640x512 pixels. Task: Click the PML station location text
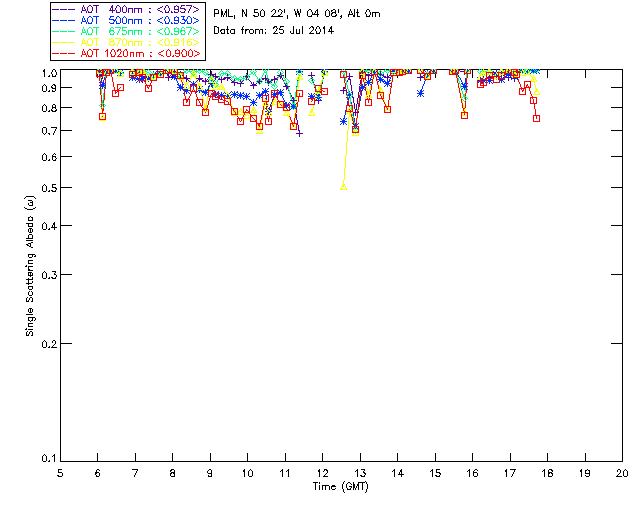click(297, 14)
